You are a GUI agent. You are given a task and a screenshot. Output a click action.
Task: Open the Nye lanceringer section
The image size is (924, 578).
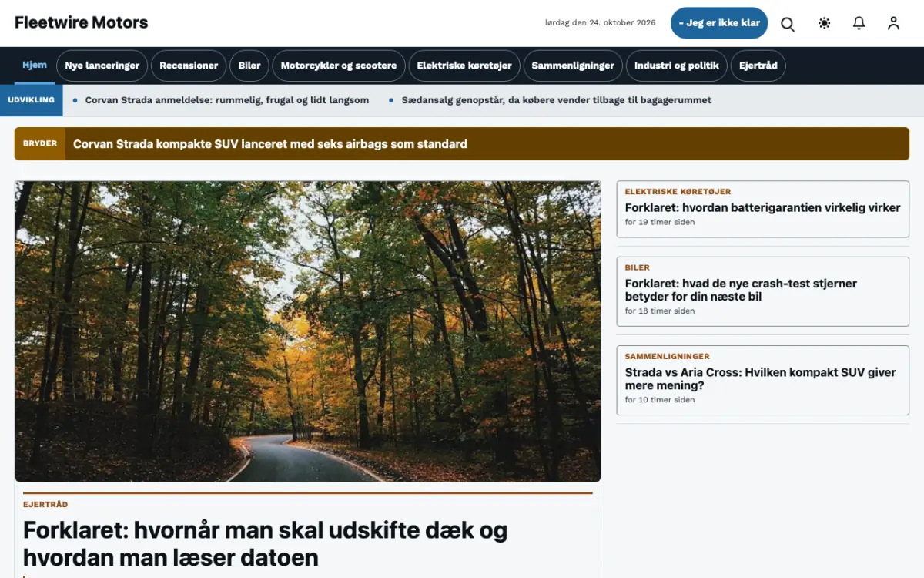click(102, 66)
